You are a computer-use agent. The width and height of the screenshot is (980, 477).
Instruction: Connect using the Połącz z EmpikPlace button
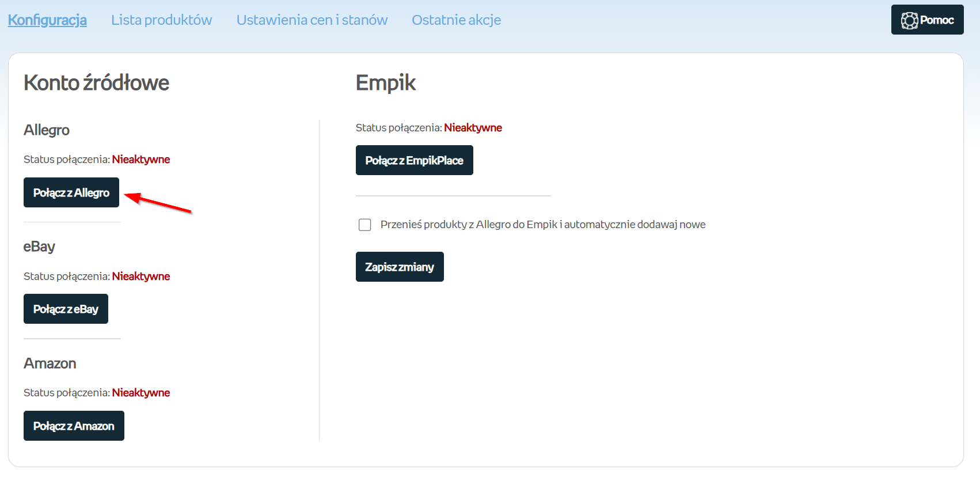click(414, 160)
